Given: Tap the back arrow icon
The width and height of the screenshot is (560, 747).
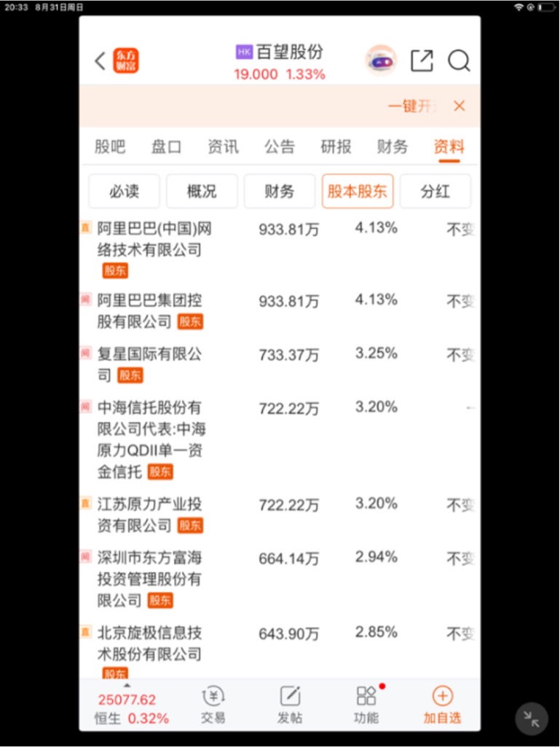Looking at the screenshot, I should click(100, 61).
